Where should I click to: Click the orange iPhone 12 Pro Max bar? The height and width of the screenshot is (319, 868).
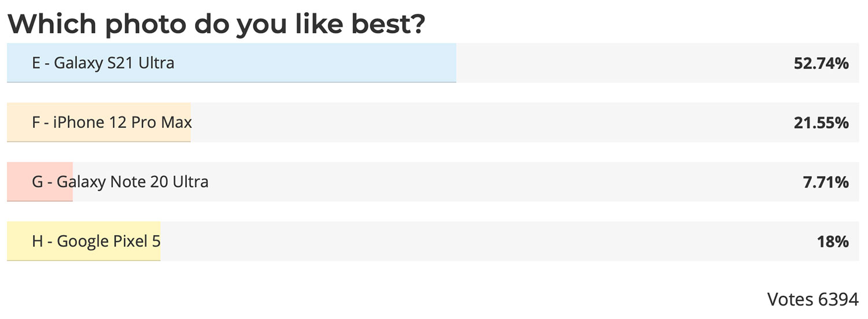pos(99,123)
